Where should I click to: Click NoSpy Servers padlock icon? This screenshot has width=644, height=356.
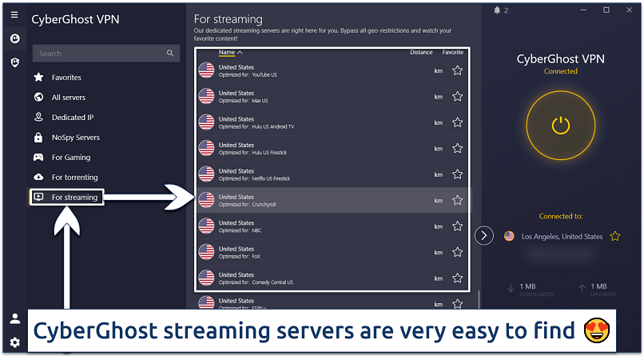(x=38, y=138)
